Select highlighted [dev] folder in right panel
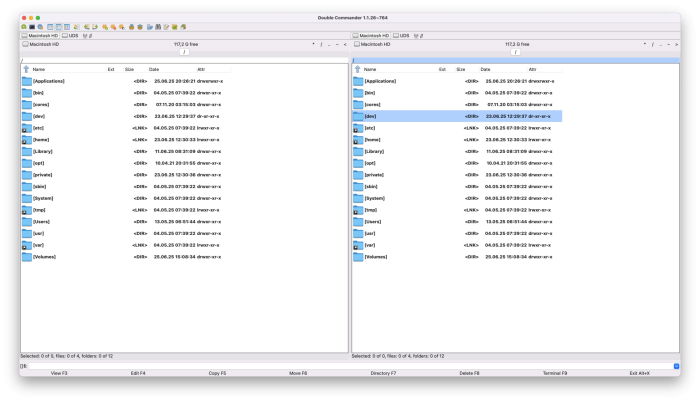 (x=457, y=116)
